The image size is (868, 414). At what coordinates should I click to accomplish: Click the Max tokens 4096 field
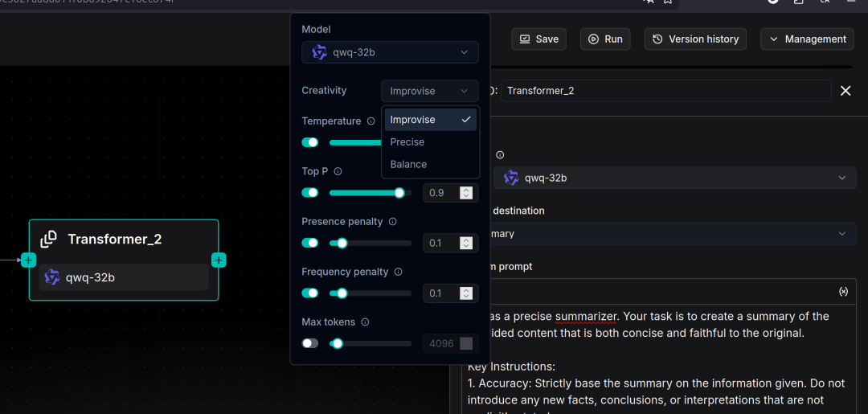pyautogui.click(x=451, y=344)
